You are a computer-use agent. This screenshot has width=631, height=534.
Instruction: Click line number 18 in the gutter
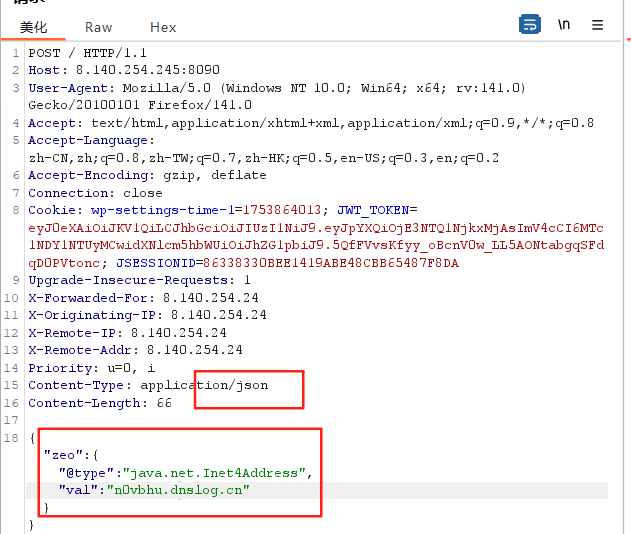[11, 438]
